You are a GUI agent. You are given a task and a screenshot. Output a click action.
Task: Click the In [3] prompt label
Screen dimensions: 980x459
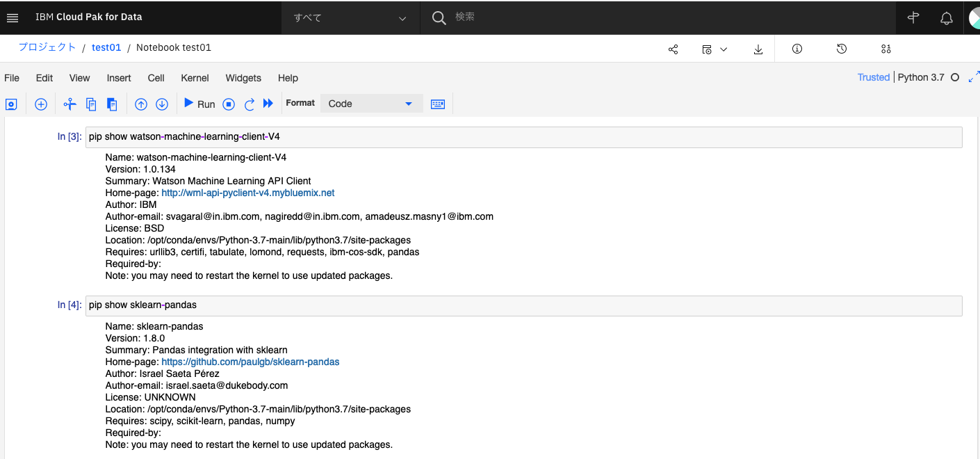(x=70, y=137)
